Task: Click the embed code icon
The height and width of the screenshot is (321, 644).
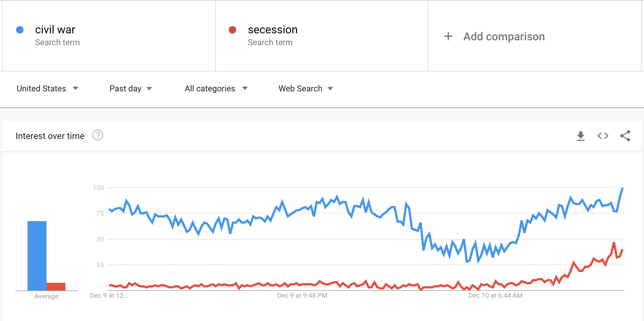Action: point(603,136)
